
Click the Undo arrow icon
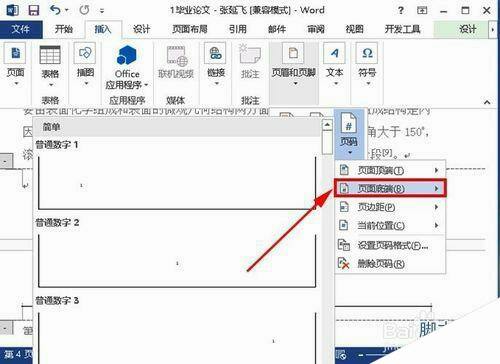[55, 10]
